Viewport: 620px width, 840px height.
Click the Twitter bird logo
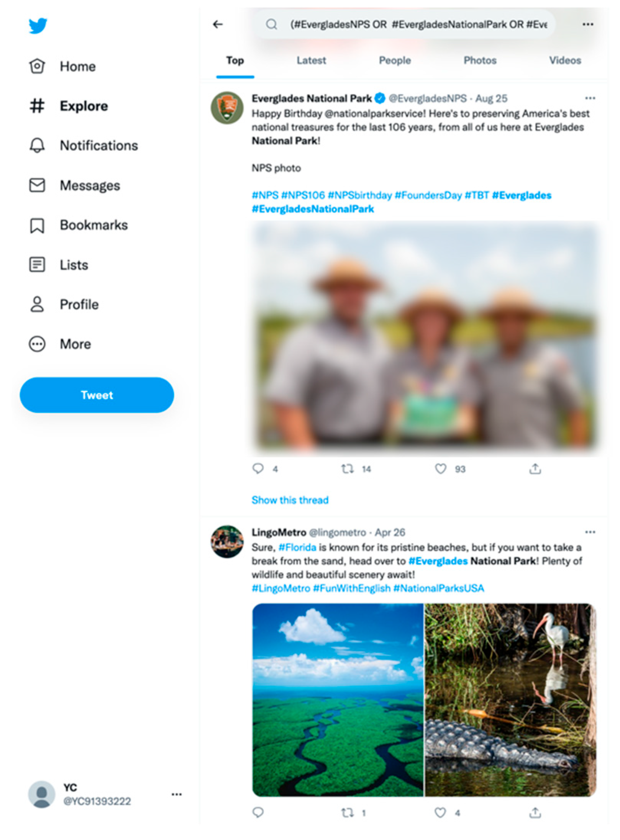[38, 26]
